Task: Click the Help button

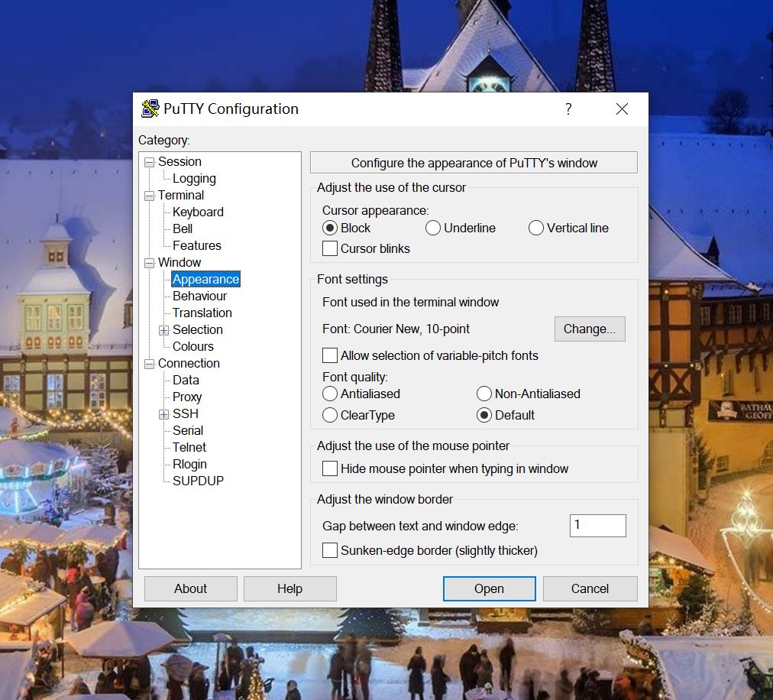Action: (290, 588)
